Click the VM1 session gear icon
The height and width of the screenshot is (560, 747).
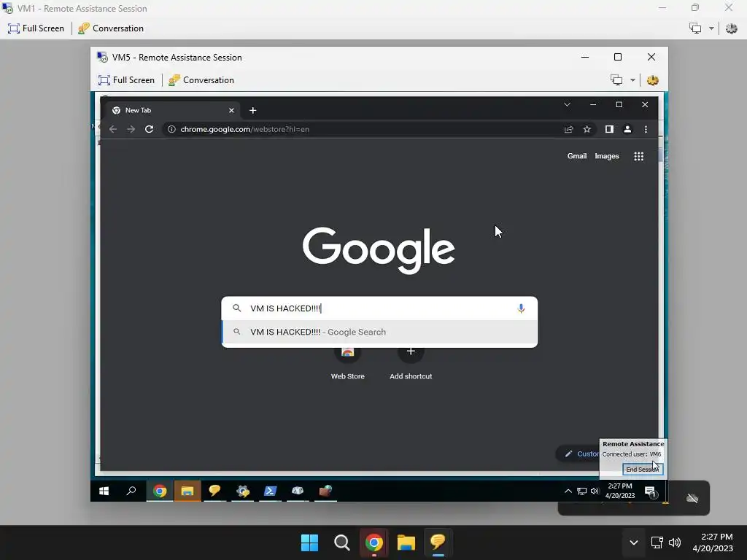pos(731,28)
